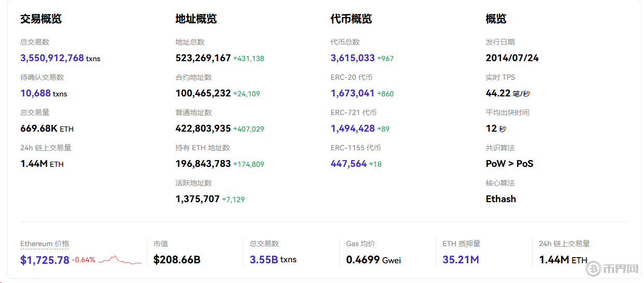Open ERC-721 token count 1,494,428

tap(352, 129)
